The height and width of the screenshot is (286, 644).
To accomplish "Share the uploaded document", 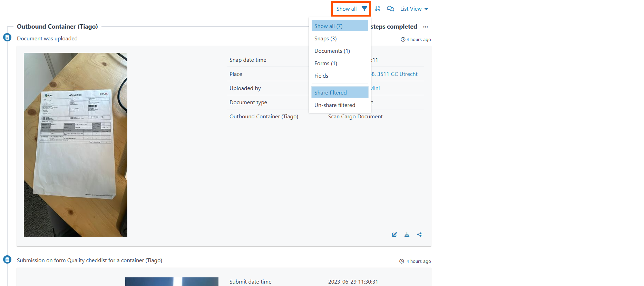I will coord(419,235).
